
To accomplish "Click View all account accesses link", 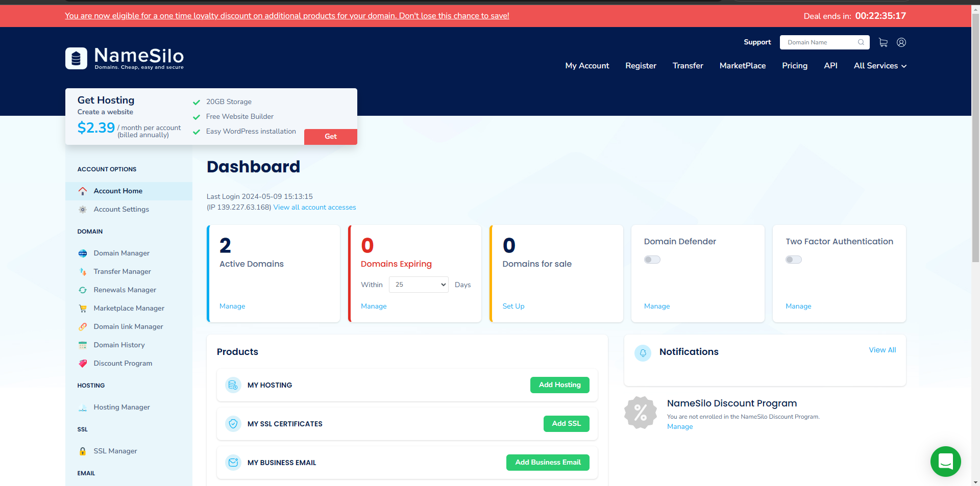I will (x=315, y=208).
